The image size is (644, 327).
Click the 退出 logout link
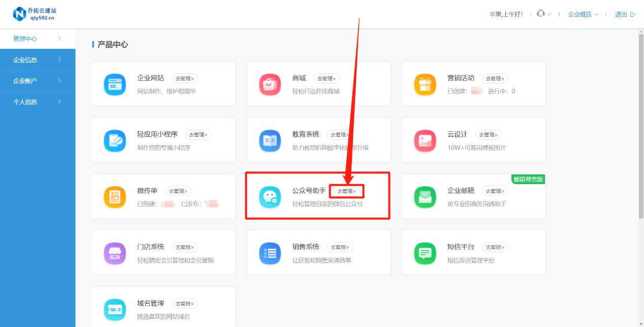[x=622, y=14]
